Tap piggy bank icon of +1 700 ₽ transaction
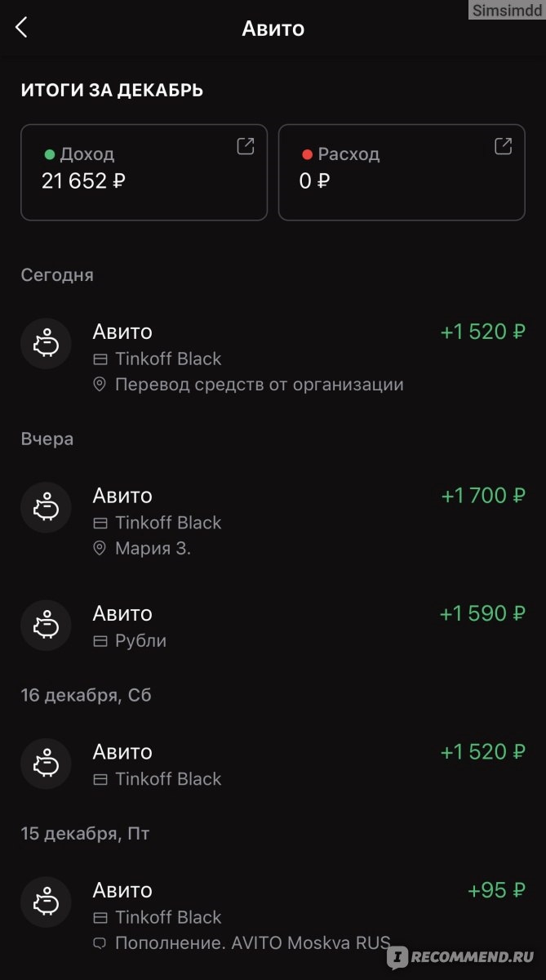The height and width of the screenshot is (980, 546). pos(46,507)
